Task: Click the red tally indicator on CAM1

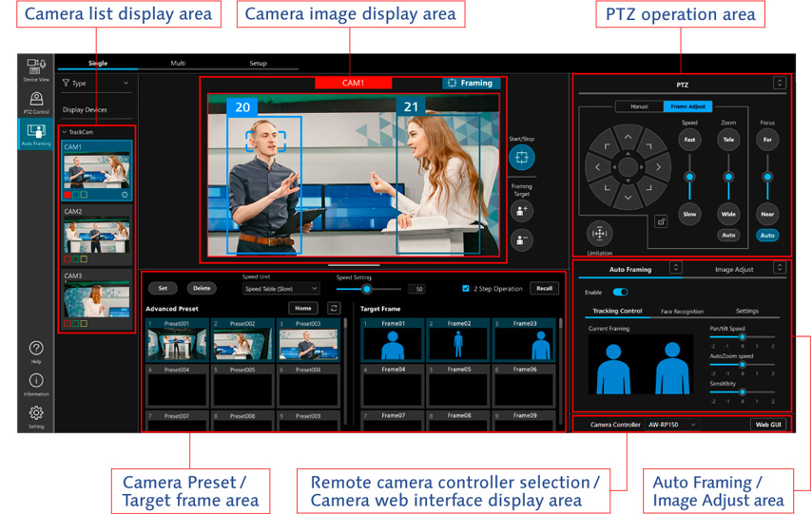Action: click(68, 195)
